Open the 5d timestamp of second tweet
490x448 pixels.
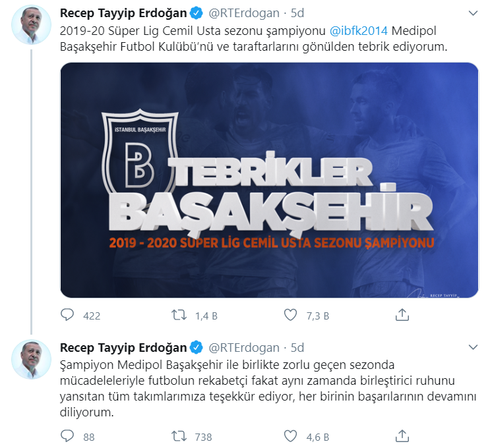(x=297, y=347)
